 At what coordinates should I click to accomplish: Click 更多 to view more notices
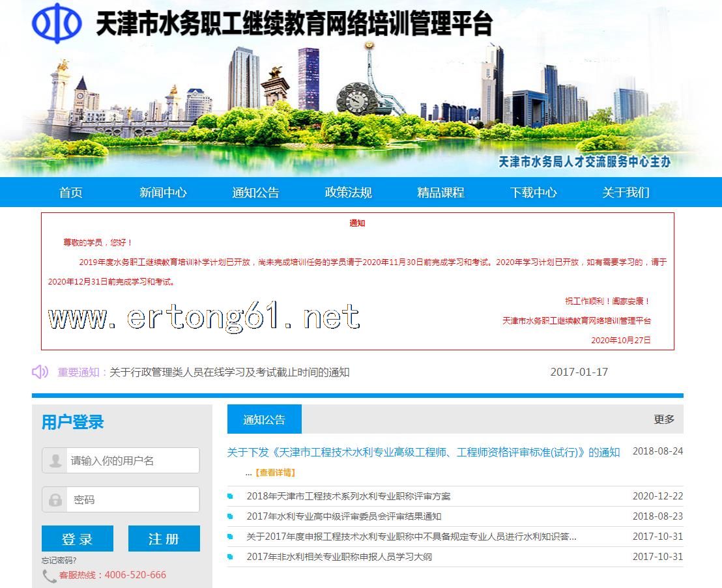pyautogui.click(x=664, y=419)
